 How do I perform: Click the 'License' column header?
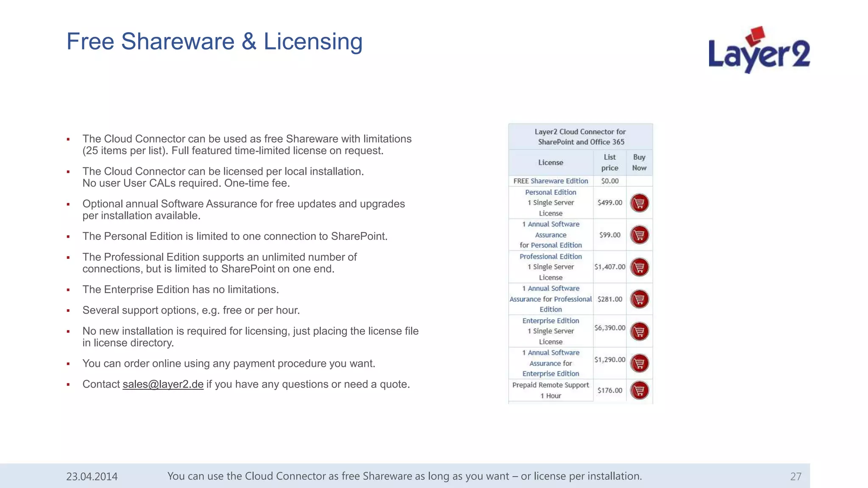coord(551,162)
